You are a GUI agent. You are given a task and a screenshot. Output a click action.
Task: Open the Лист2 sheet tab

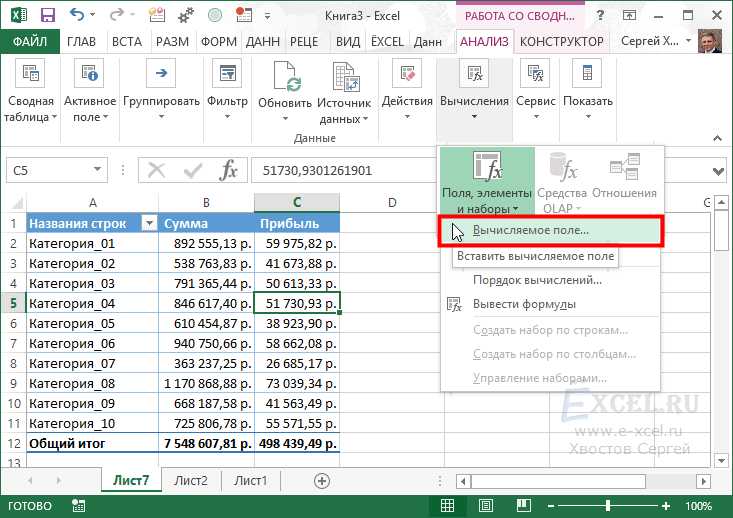(190, 480)
